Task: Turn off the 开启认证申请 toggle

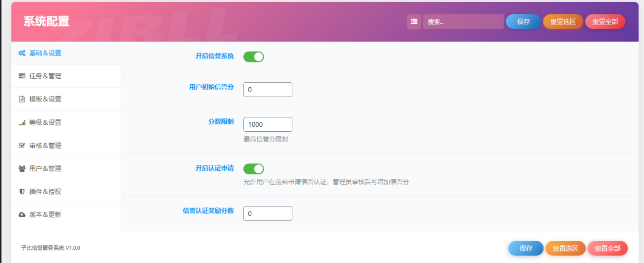Action: click(x=253, y=169)
